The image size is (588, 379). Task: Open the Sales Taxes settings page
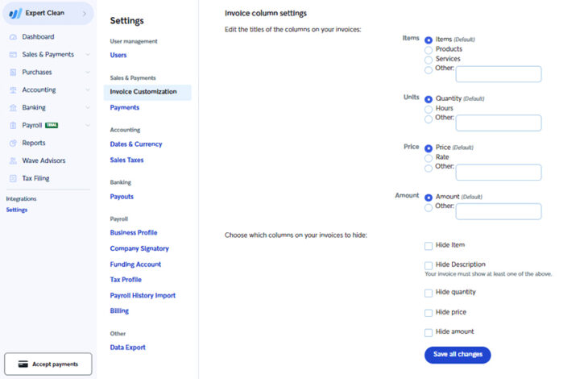coord(126,160)
